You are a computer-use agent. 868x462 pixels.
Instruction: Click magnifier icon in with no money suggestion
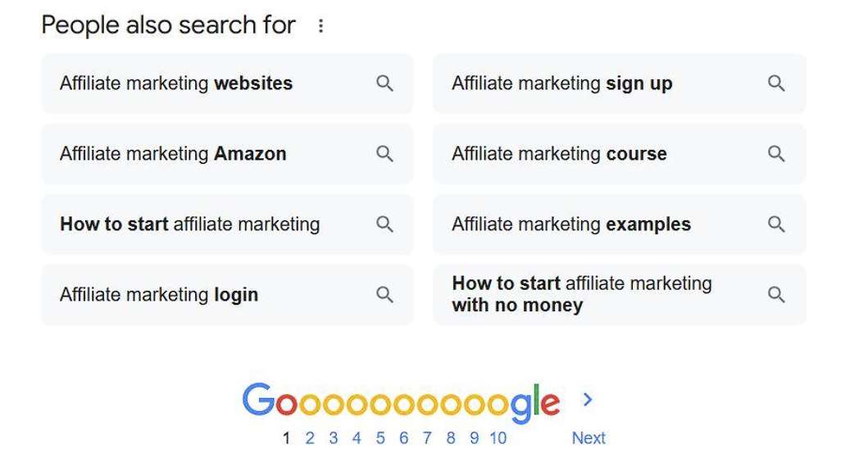tap(776, 294)
